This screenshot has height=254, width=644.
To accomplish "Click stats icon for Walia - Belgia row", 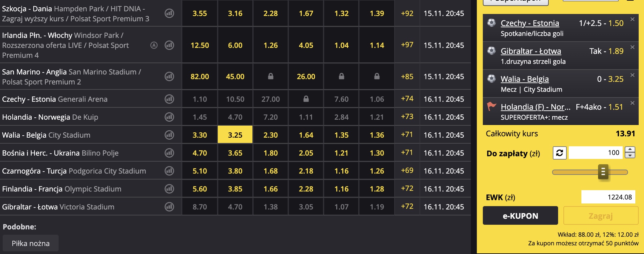I will (x=169, y=135).
